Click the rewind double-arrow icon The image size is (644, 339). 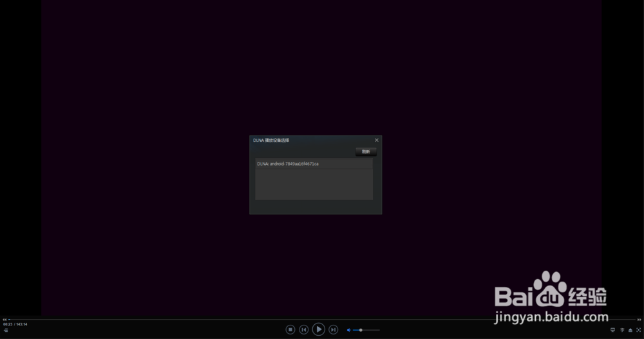(x=5, y=319)
